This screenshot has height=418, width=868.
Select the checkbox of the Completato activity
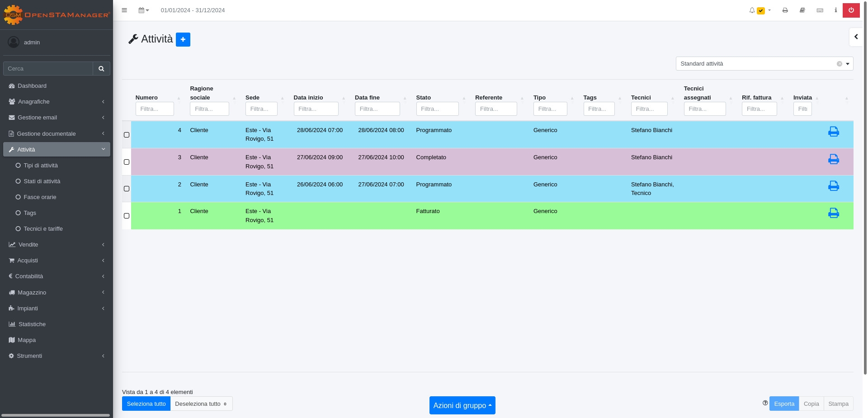point(127,162)
